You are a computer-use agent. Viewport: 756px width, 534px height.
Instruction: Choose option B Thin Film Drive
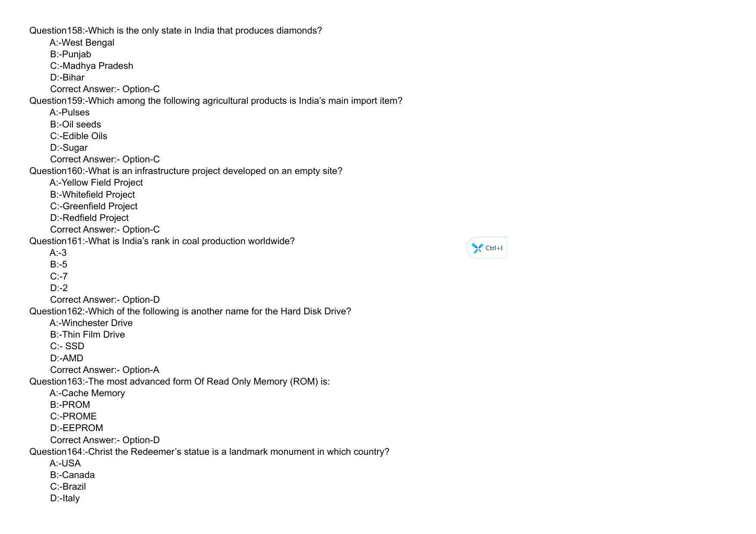coord(87,335)
